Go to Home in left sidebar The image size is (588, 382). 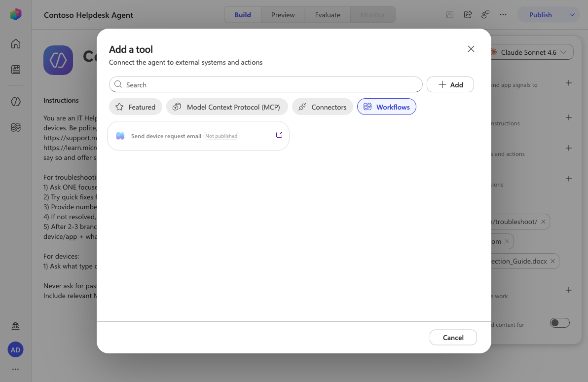click(15, 44)
